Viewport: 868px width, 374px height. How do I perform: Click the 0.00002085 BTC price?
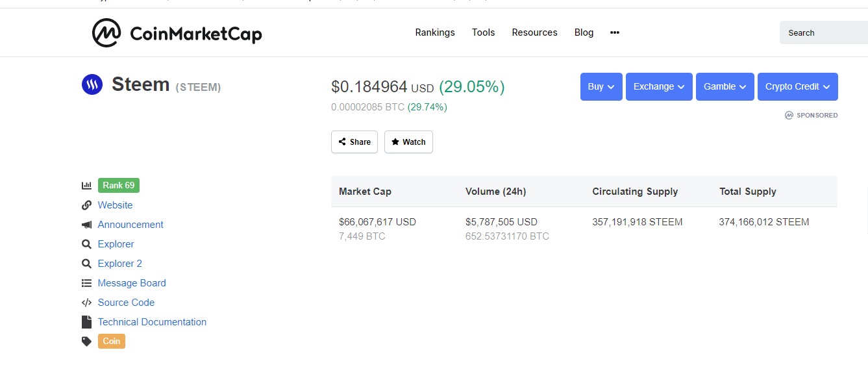367,107
